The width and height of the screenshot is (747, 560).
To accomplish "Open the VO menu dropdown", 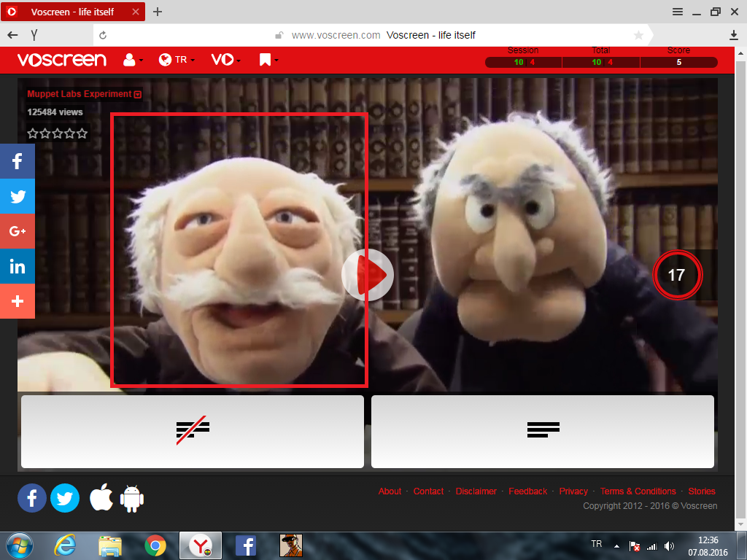I will pos(226,60).
